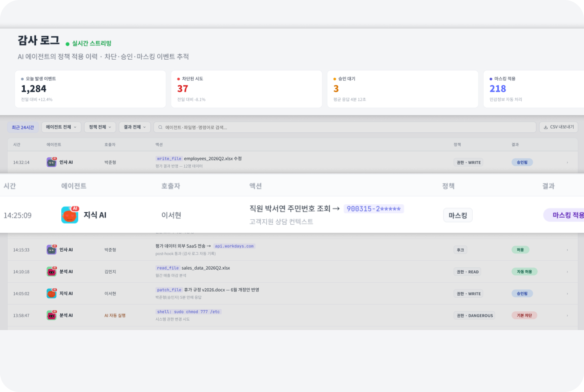Image resolution: width=584 pixels, height=392 pixels.
Task: Click the 권한 · DANGEROUS policy tag
Action: point(474,315)
